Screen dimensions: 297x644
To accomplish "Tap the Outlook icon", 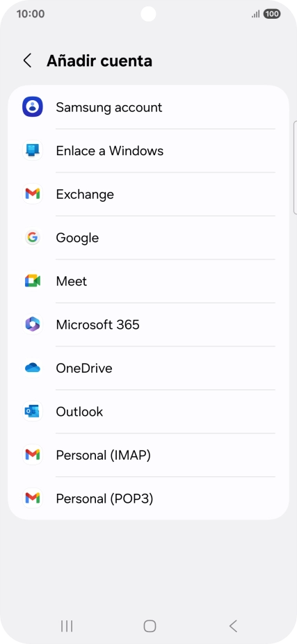I will pos(33,412).
